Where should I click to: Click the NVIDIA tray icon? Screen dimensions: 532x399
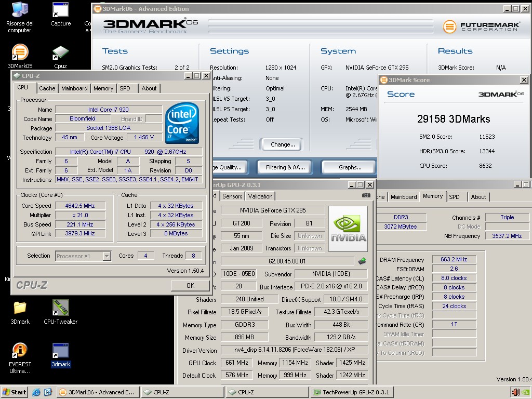click(526, 393)
